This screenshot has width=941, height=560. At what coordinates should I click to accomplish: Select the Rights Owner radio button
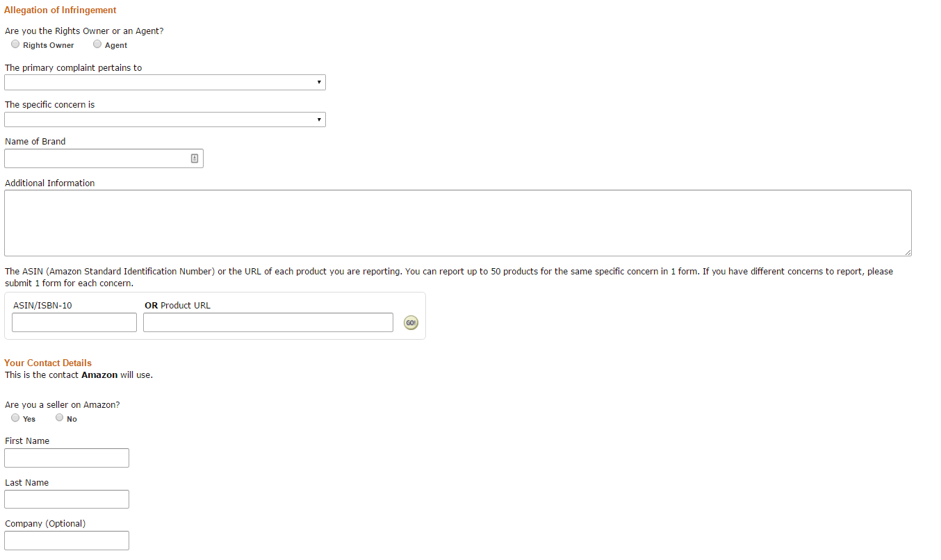pos(15,44)
